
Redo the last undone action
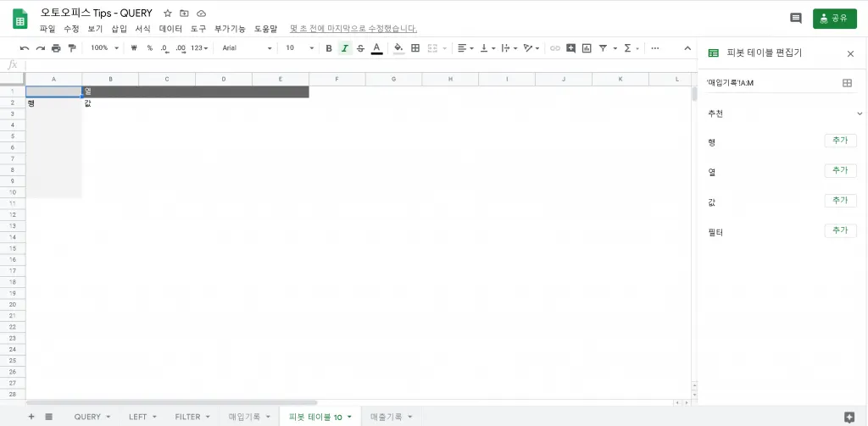(41, 48)
